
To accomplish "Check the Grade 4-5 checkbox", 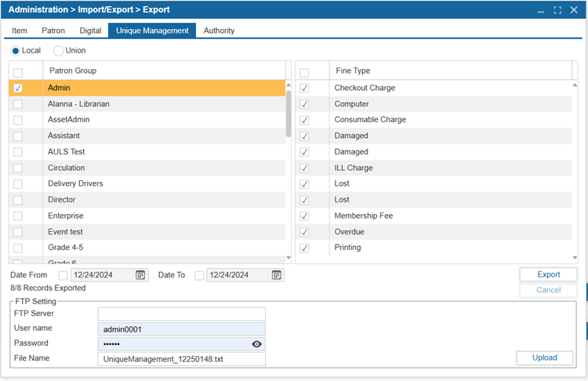I will coord(18,248).
